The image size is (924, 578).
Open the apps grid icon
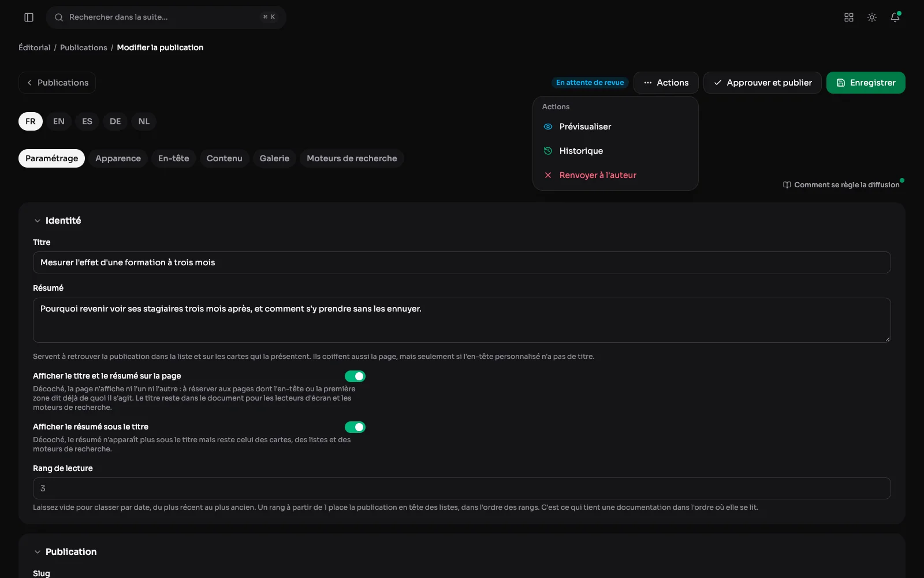pyautogui.click(x=849, y=17)
